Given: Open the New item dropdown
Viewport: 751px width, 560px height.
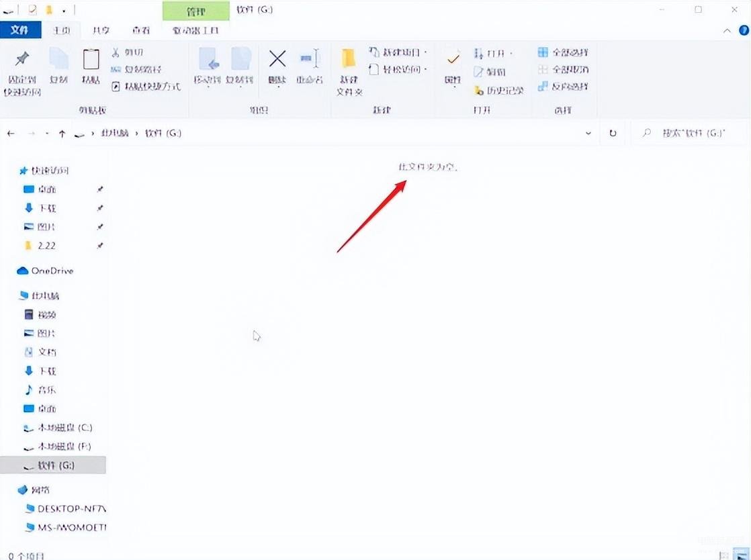Looking at the screenshot, I should tap(398, 52).
